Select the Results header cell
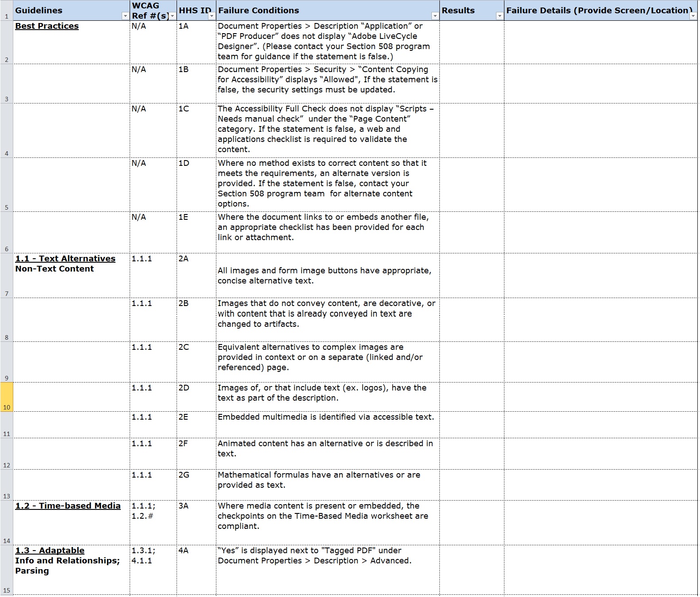The image size is (700, 597). tap(472, 10)
